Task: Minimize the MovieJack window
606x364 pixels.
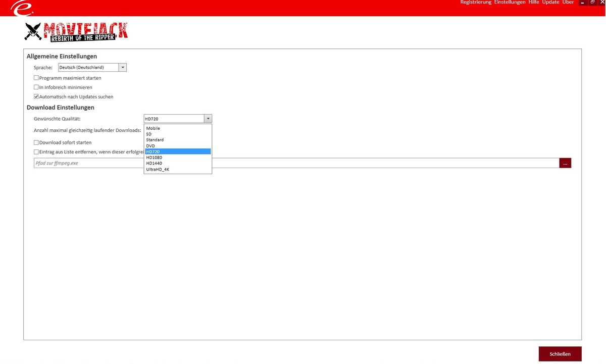Action: tap(582, 3)
